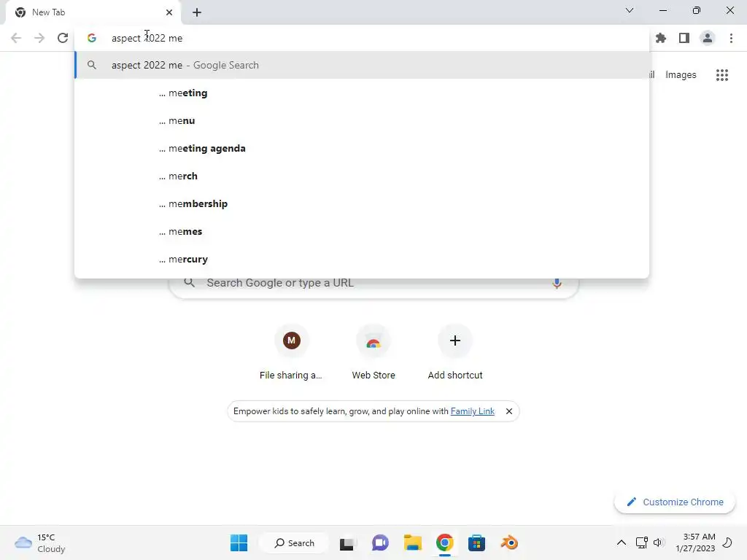This screenshot has width=747, height=560.
Task: Open the taskbar Search box
Action: [294, 542]
